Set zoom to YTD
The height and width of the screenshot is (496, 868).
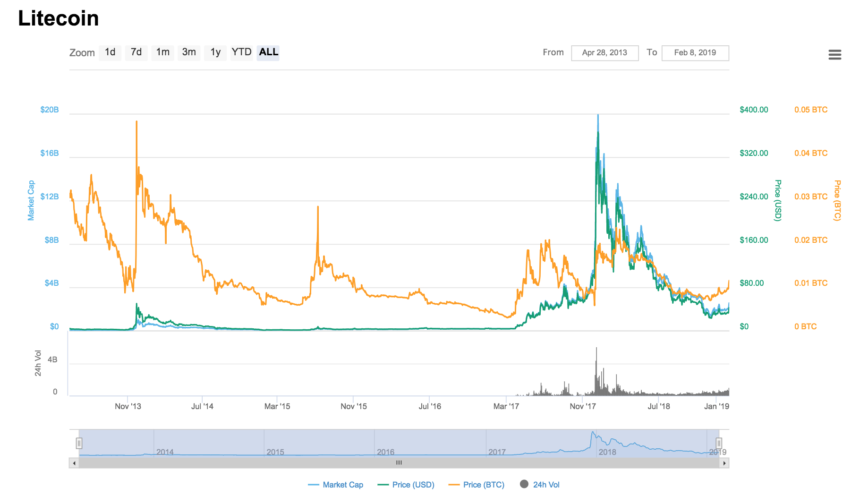[x=242, y=52]
